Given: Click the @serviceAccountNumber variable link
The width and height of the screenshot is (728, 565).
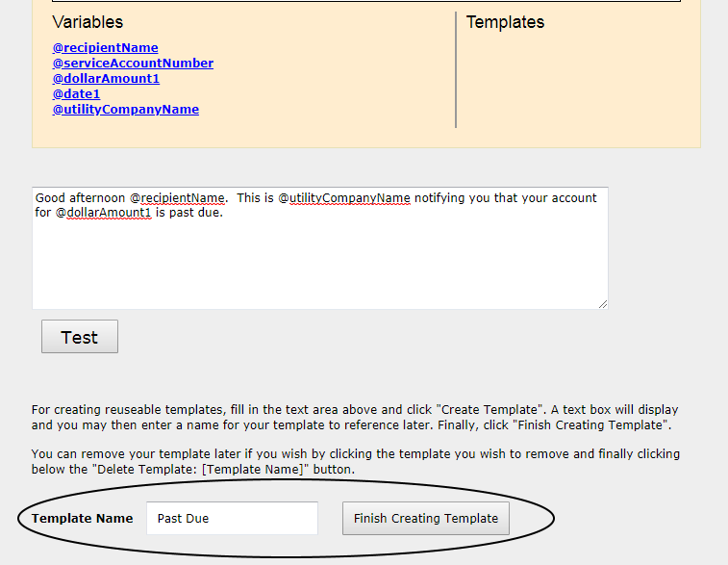Looking at the screenshot, I should coord(133,63).
